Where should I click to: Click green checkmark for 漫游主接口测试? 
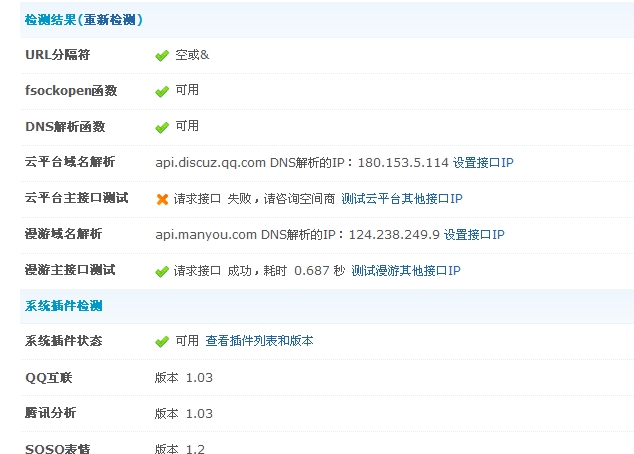(162, 271)
